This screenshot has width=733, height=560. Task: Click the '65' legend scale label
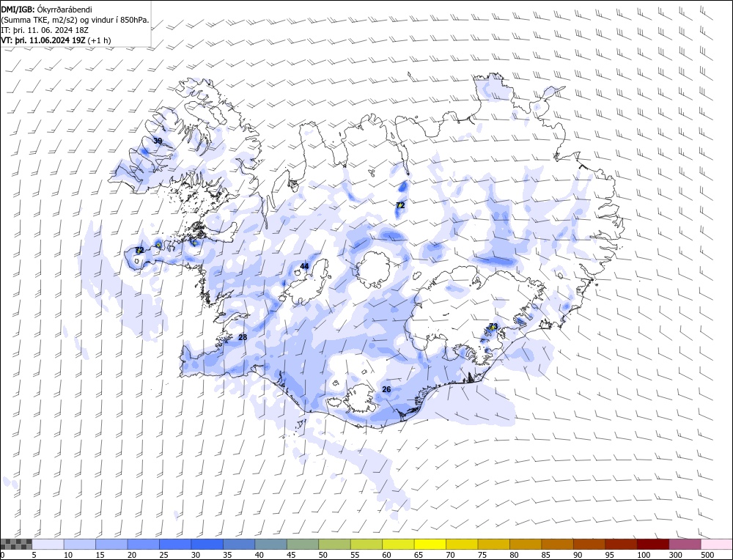point(418,555)
